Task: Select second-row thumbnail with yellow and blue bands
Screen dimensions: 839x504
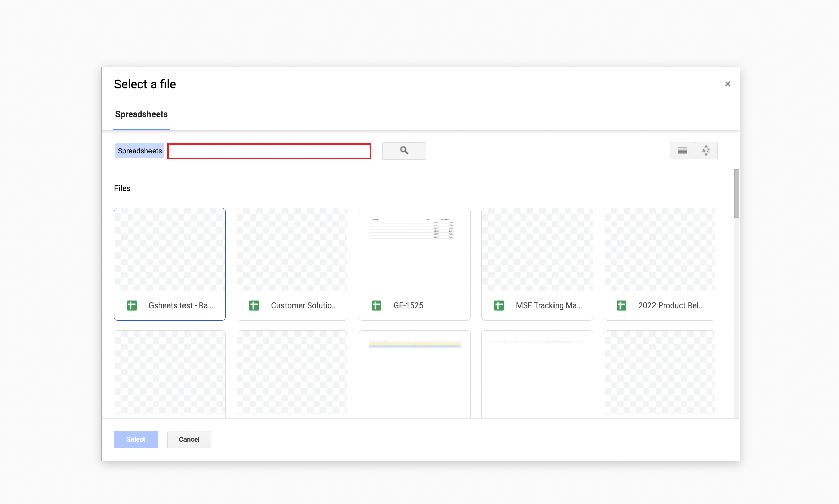Action: (x=414, y=374)
